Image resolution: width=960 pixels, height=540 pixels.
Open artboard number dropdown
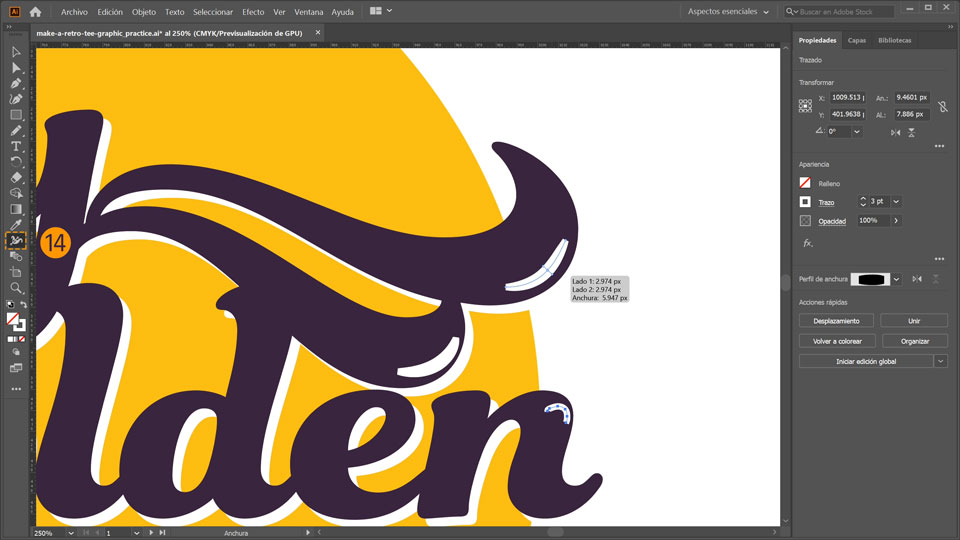tap(136, 533)
